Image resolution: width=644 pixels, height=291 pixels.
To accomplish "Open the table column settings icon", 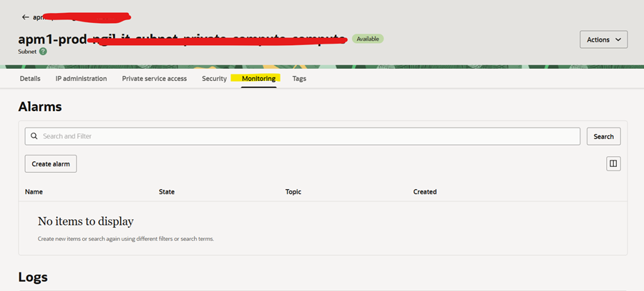I will (x=613, y=164).
